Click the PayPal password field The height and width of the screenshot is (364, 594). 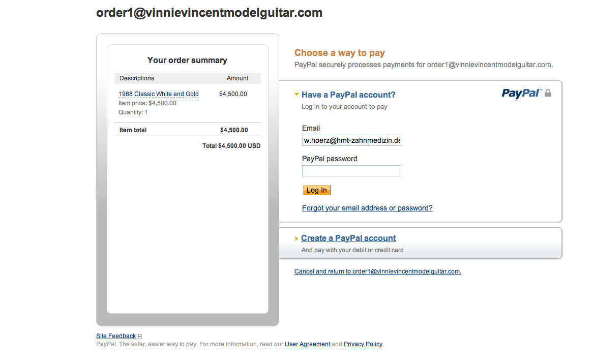[351, 171]
